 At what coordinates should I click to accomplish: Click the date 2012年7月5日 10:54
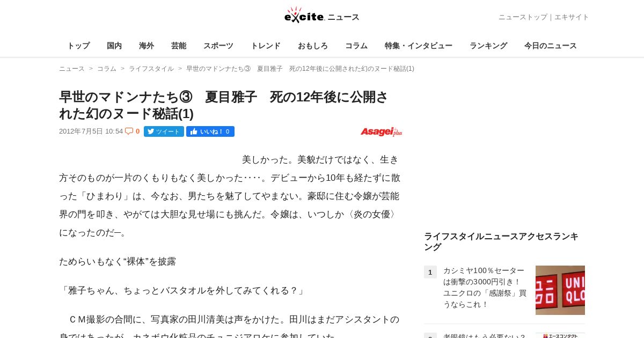91,131
